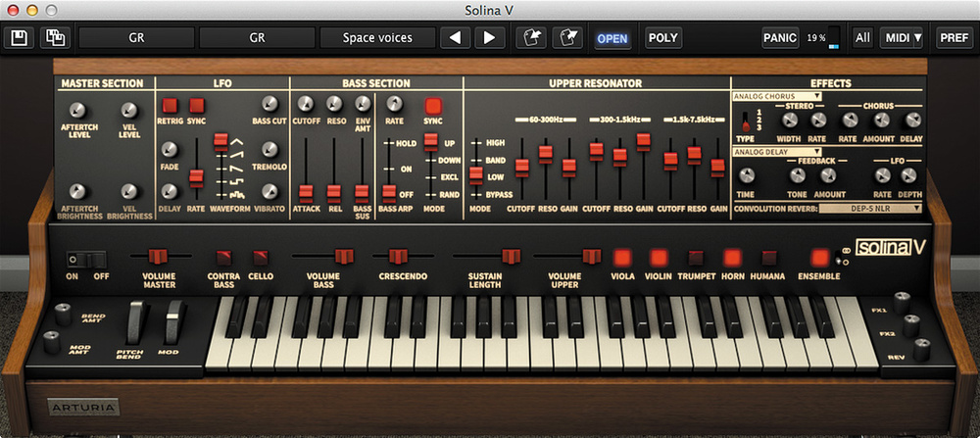Go to next preset with right arrow
Image resolution: width=980 pixels, height=438 pixels.
(490, 38)
